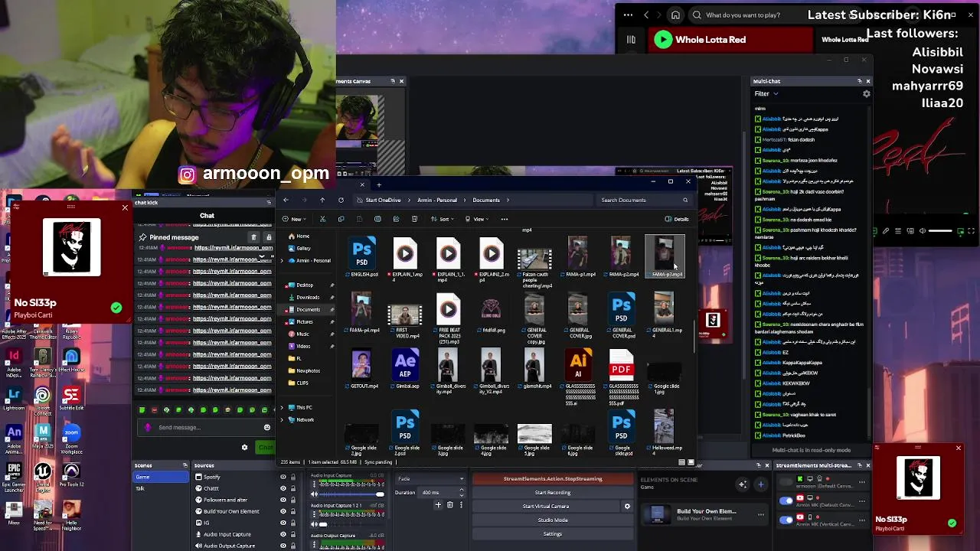Toggle lock on Chattt source
The width and height of the screenshot is (980, 551).
[x=292, y=488]
